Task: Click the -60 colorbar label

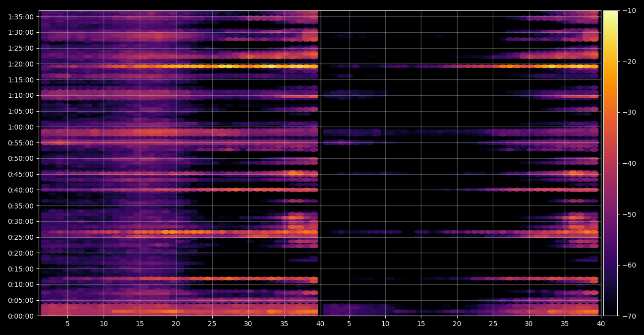Action: [x=629, y=265]
